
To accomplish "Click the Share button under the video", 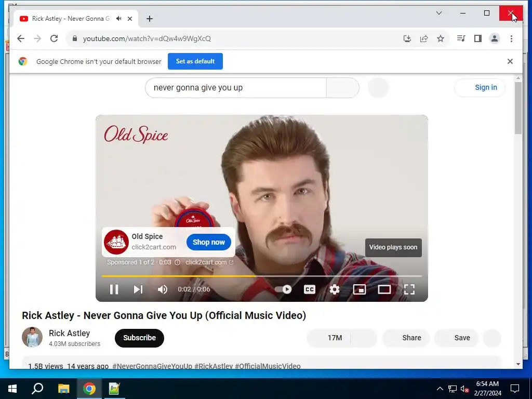I will [x=406, y=338].
